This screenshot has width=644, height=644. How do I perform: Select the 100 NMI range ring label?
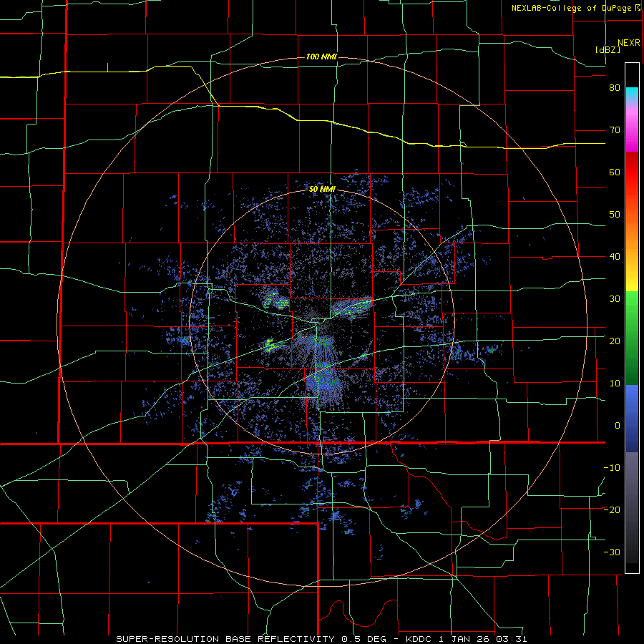[321, 57]
